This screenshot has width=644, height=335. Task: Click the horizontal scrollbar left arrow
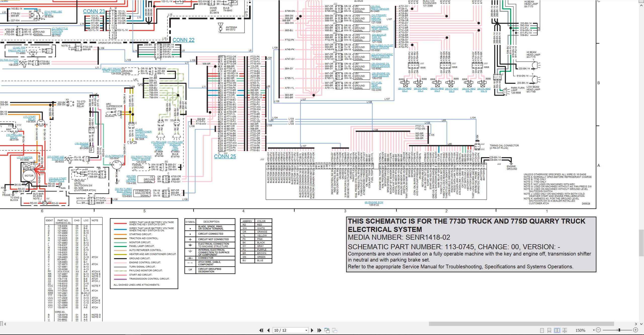pyautogui.click(x=5, y=324)
